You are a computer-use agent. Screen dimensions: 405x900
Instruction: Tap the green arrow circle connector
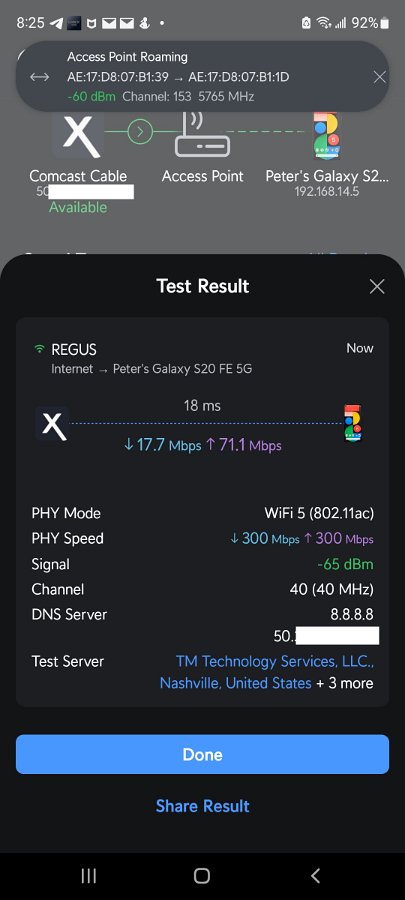pos(139,132)
